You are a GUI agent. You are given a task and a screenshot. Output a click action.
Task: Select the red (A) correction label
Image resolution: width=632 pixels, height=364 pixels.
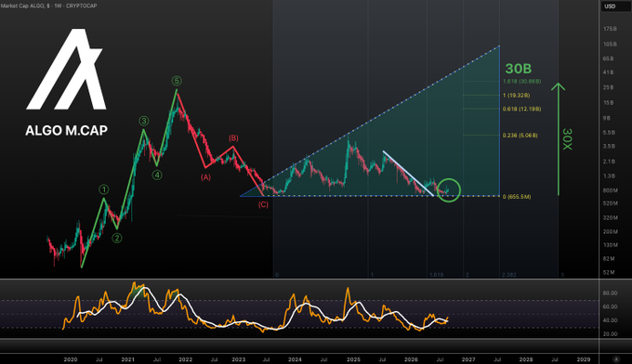click(205, 177)
